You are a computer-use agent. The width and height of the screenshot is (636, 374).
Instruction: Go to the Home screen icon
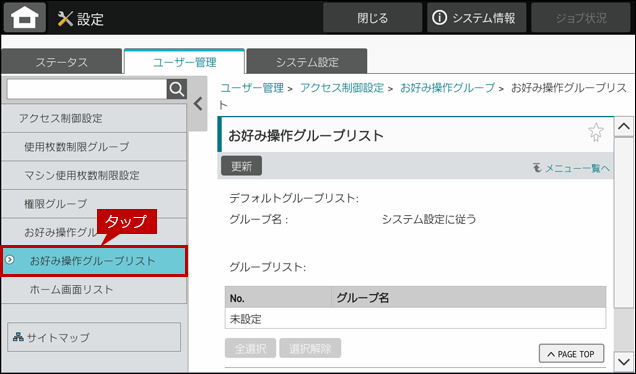[25, 17]
